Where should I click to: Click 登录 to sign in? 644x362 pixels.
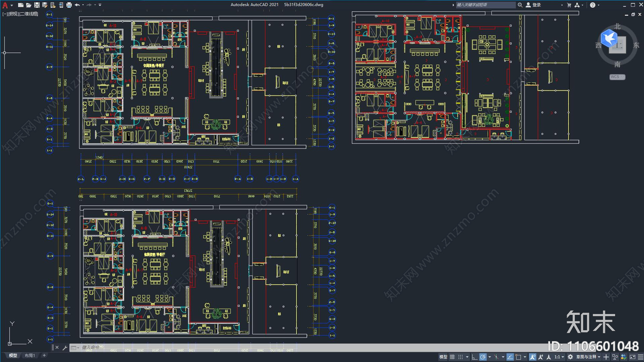click(537, 5)
